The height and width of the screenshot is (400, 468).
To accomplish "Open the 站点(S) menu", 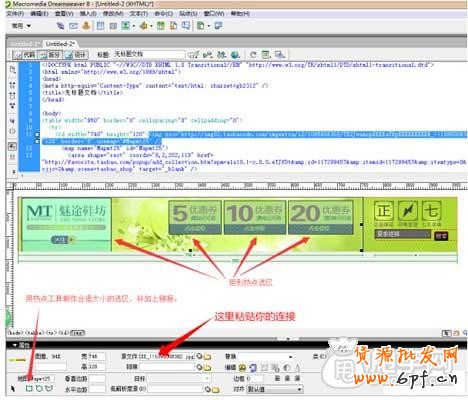I will coord(188,14).
